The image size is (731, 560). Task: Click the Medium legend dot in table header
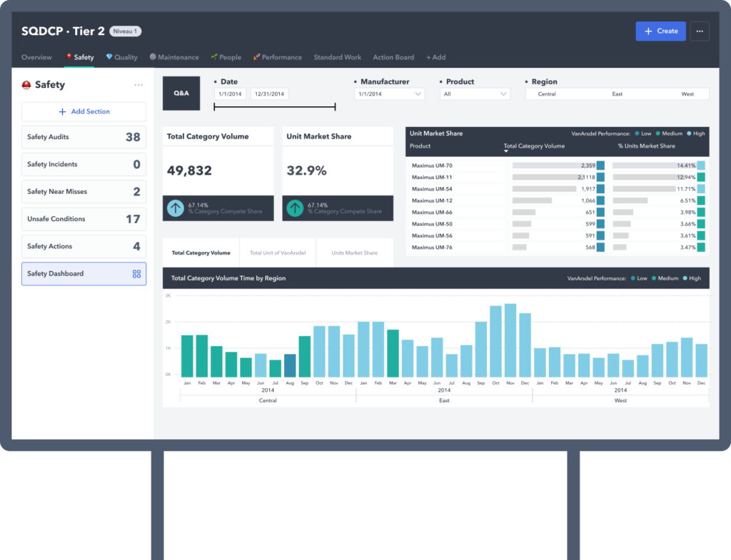coord(658,133)
